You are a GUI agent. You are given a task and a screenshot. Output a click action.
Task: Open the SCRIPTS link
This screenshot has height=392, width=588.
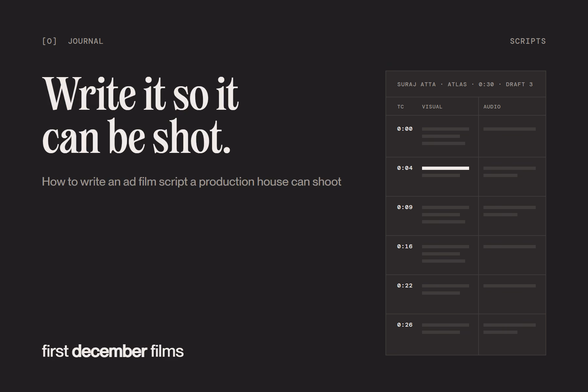[x=528, y=41]
